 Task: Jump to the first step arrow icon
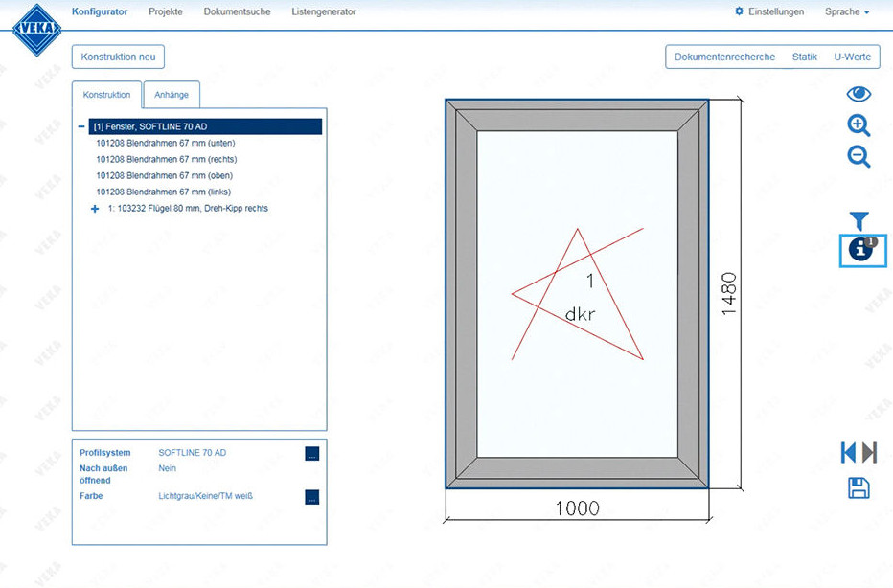coord(848,452)
